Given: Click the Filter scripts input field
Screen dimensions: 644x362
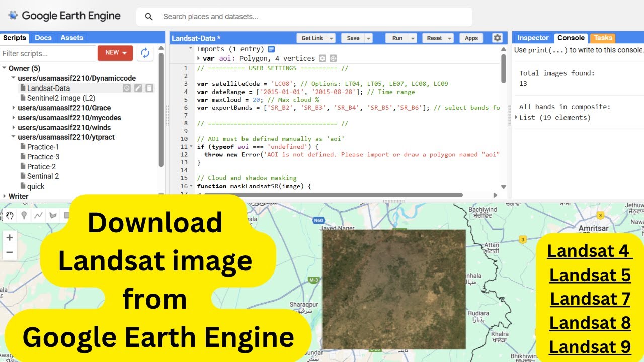Looking at the screenshot, I should (48, 53).
